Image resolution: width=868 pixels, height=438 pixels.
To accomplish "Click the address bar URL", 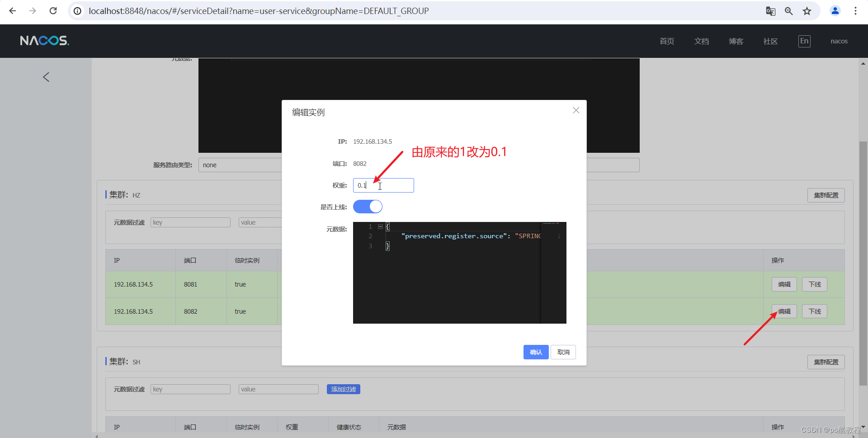I will coord(259,11).
